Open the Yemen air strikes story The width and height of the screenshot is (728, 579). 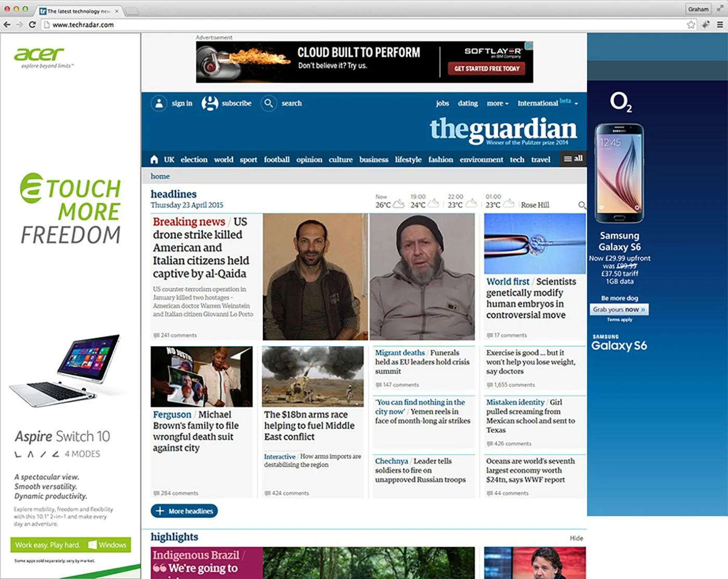(422, 411)
